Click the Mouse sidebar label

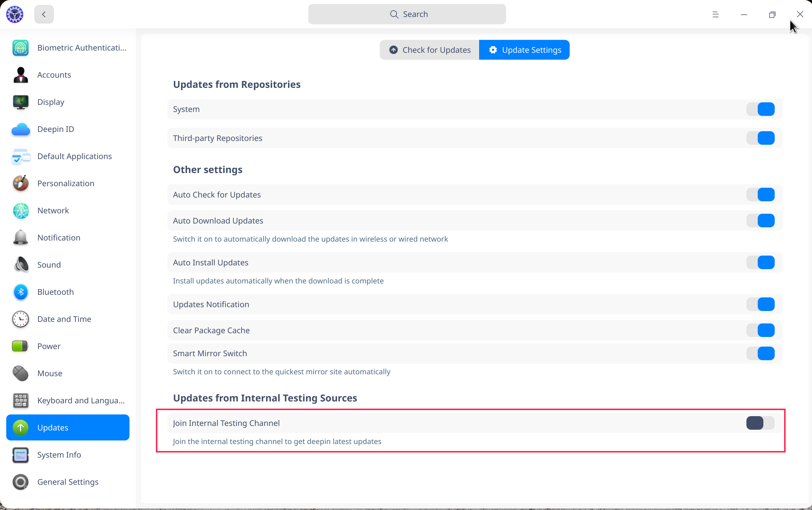[x=50, y=374]
